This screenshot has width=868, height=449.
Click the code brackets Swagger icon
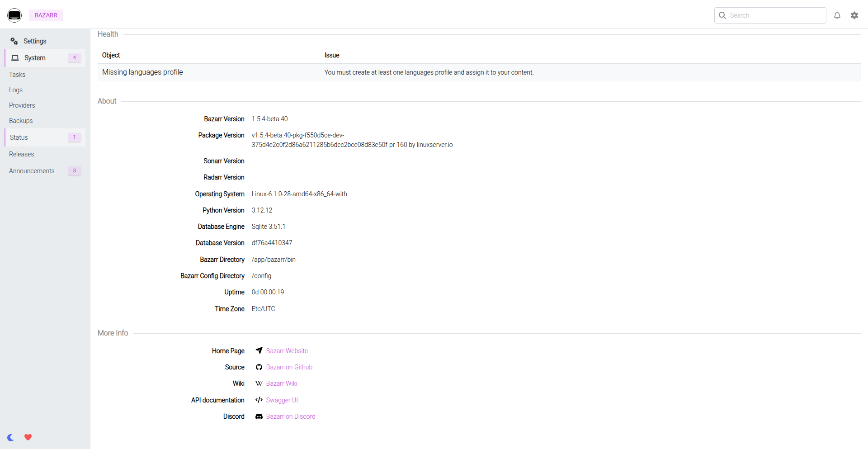[259, 400]
